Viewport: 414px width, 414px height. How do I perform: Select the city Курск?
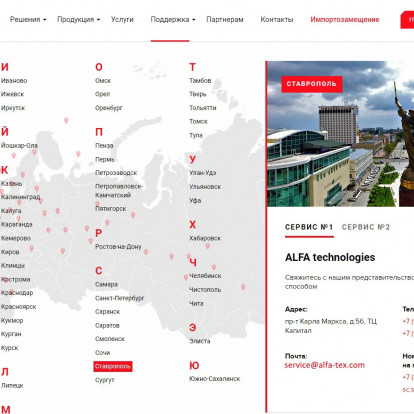pyautogui.click(x=9, y=348)
